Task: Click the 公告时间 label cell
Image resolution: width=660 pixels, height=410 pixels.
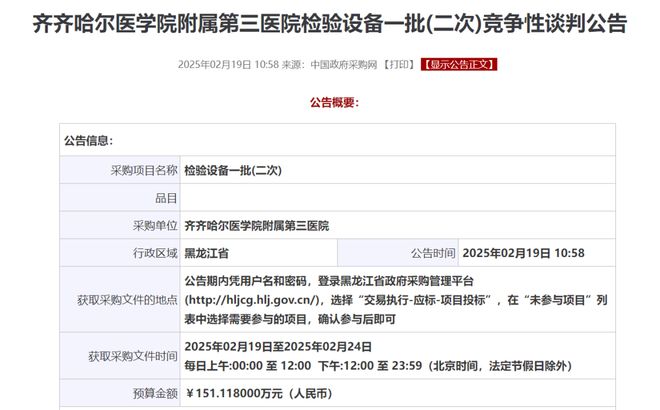Action: click(398, 253)
